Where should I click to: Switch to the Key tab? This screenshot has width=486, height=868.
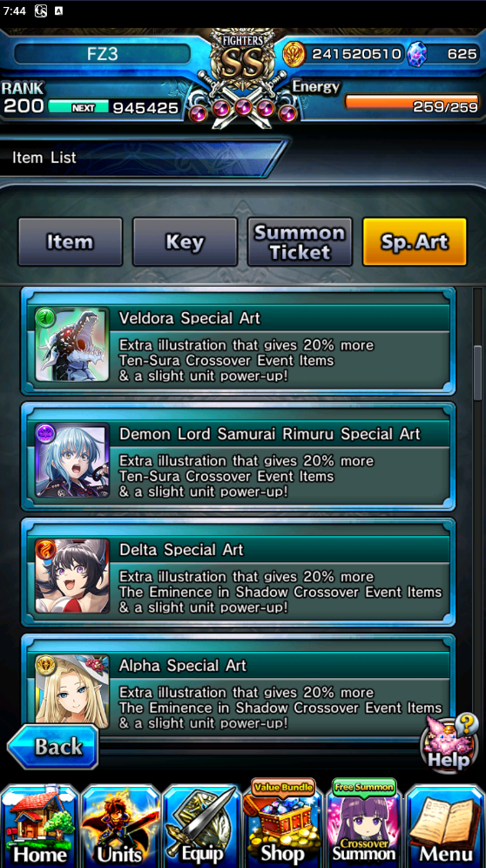click(x=185, y=242)
